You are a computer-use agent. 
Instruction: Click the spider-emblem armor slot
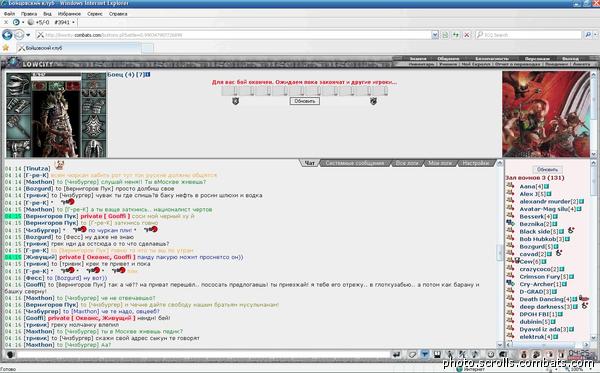(x=94, y=127)
